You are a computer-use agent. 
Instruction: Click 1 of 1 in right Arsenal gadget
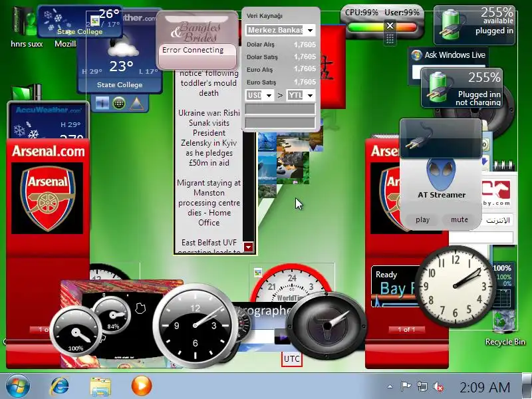coord(406,329)
